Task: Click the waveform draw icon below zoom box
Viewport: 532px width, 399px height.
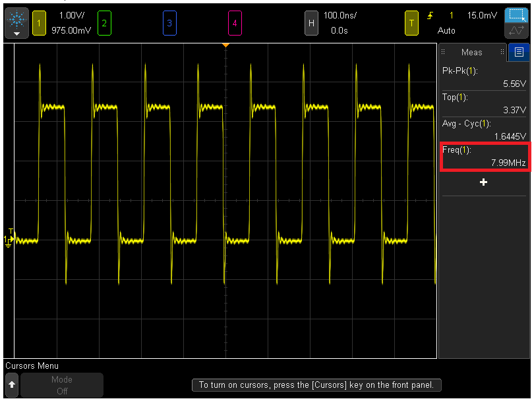Action: (x=517, y=31)
